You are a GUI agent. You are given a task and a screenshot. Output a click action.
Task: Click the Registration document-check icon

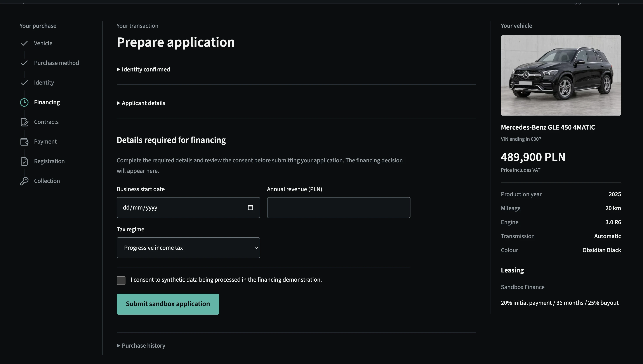[24, 161]
